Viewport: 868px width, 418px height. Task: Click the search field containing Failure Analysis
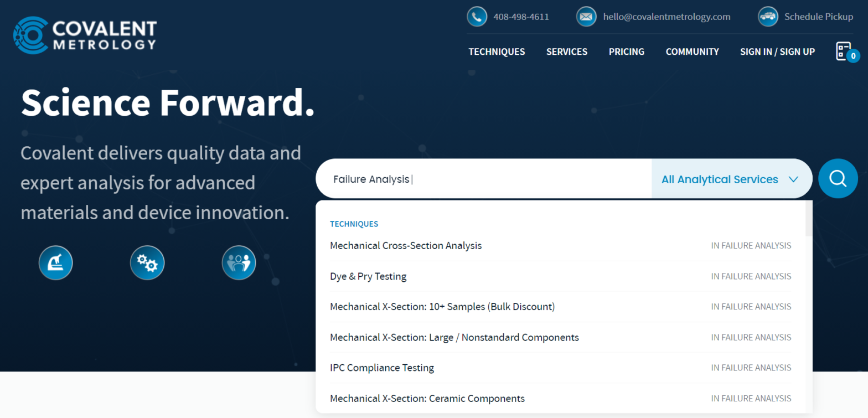tap(484, 179)
